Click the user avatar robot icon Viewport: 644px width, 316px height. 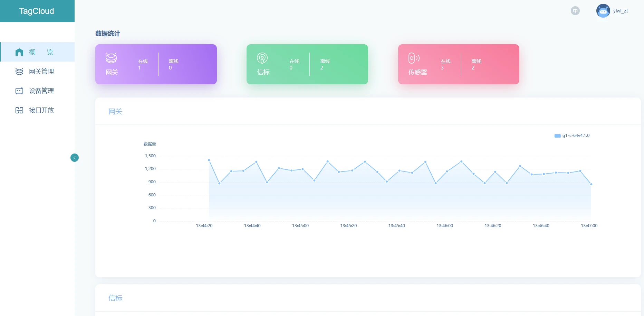point(603,11)
